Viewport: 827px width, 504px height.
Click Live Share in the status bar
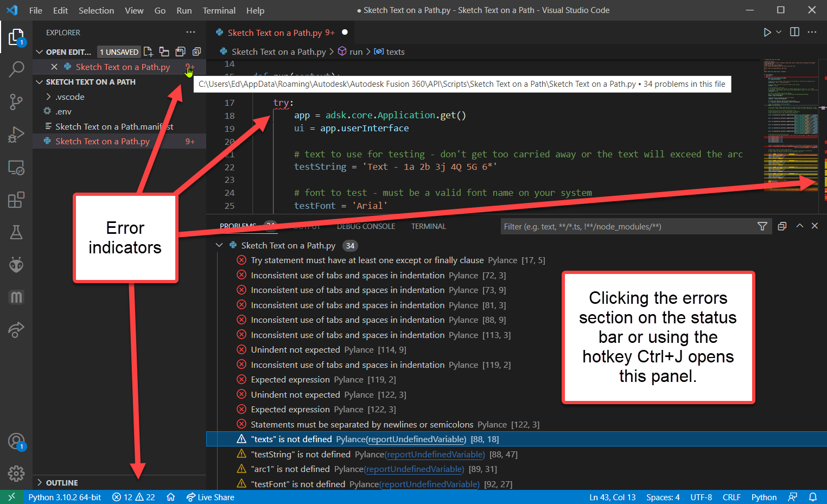211,497
